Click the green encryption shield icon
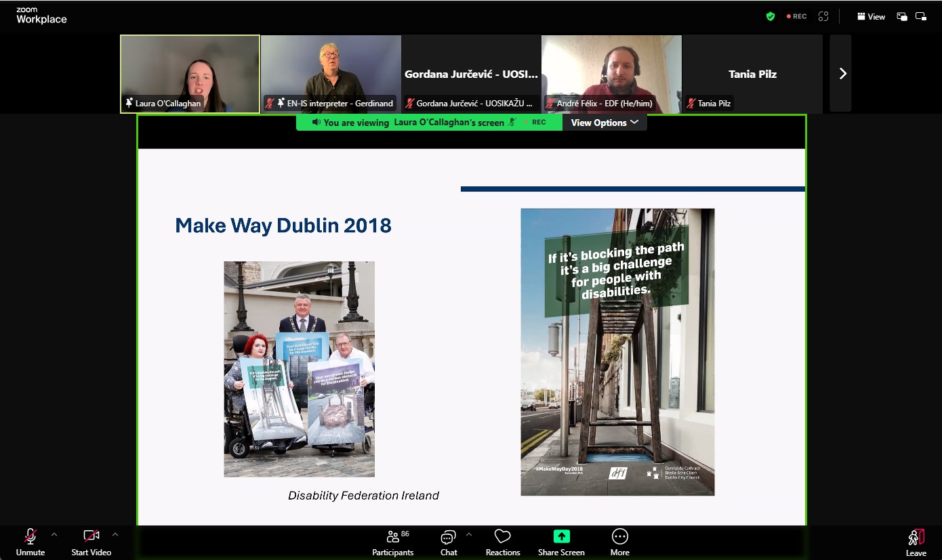This screenshot has width=942, height=560. pos(771,16)
